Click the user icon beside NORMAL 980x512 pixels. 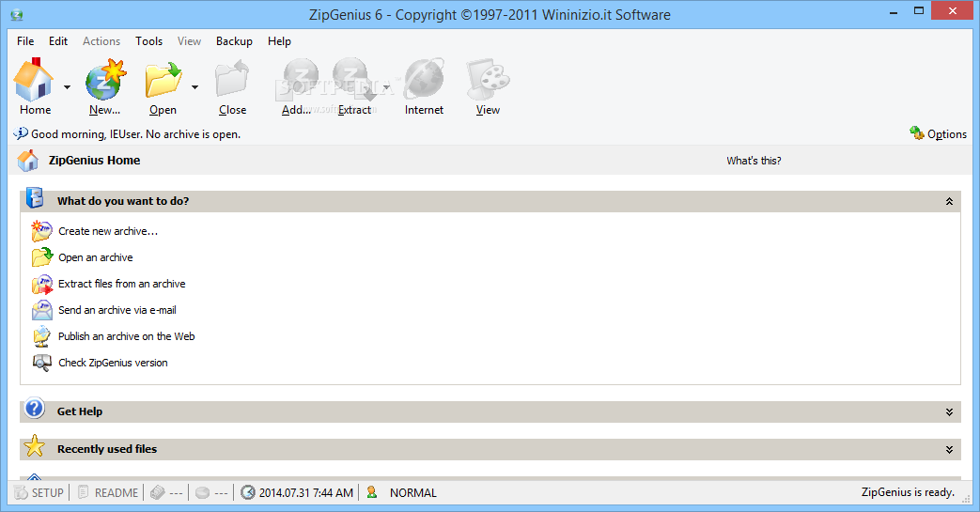[x=372, y=492]
